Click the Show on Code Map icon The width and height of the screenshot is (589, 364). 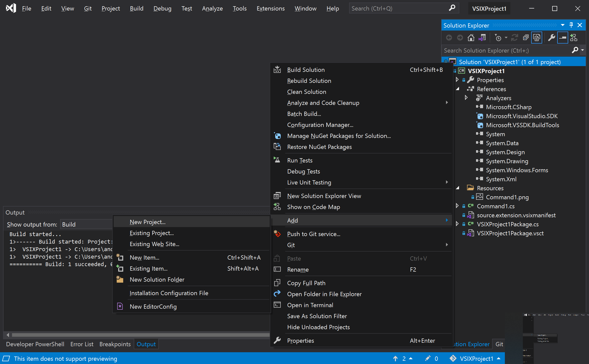pyautogui.click(x=277, y=207)
